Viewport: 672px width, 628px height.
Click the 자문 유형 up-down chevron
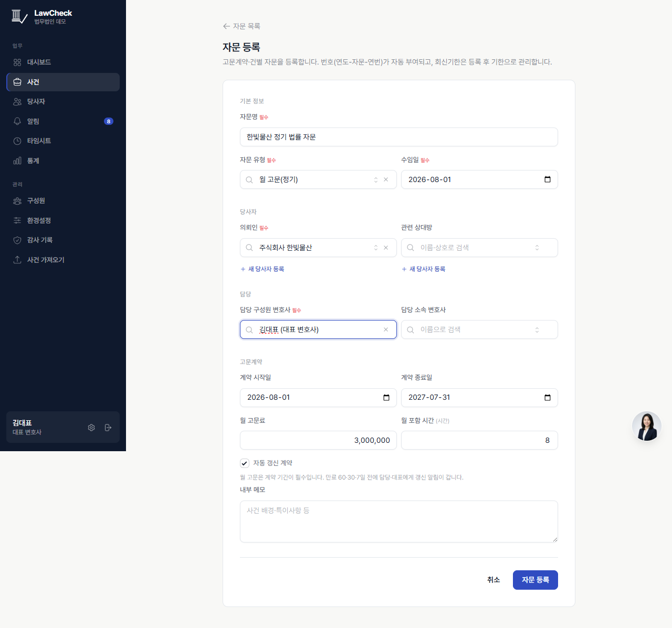coord(376,180)
